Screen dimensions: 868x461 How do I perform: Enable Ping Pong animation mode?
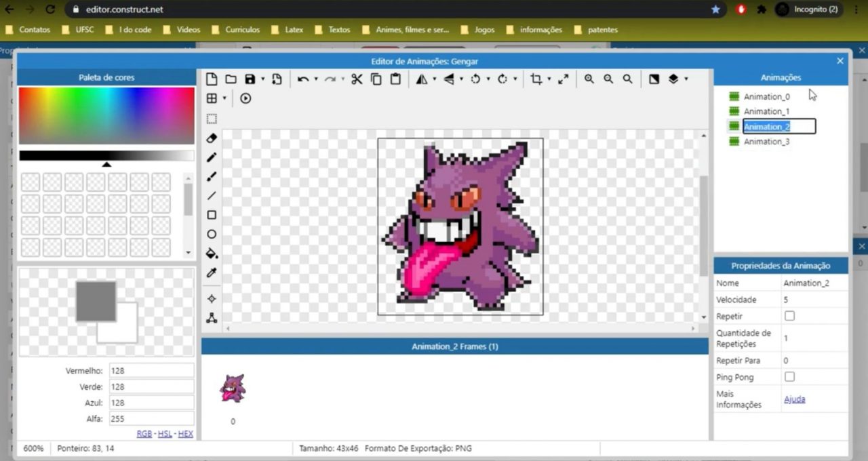pyautogui.click(x=789, y=376)
